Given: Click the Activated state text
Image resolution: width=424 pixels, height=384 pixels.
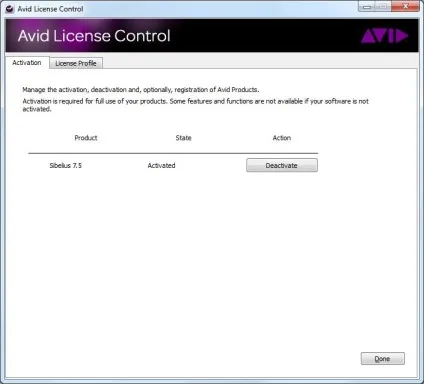Looking at the screenshot, I should coord(161,165).
